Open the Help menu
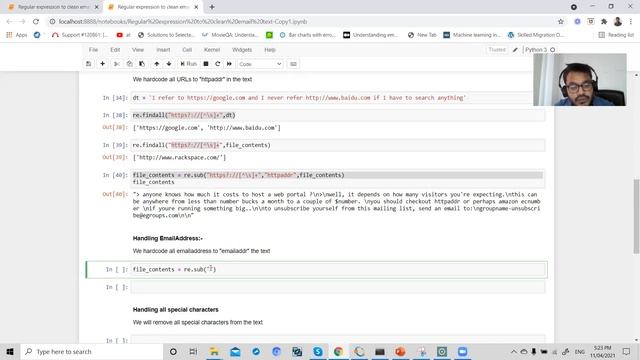 (x=270, y=50)
